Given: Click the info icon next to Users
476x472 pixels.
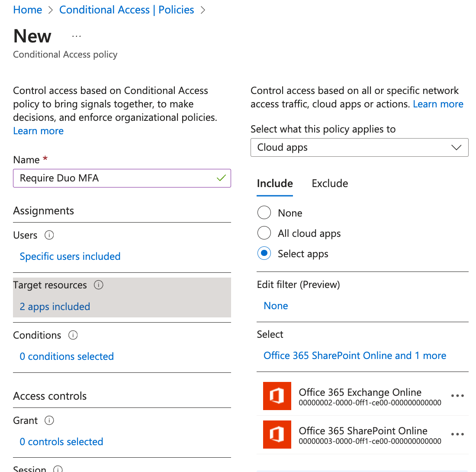Looking at the screenshot, I should [x=49, y=235].
